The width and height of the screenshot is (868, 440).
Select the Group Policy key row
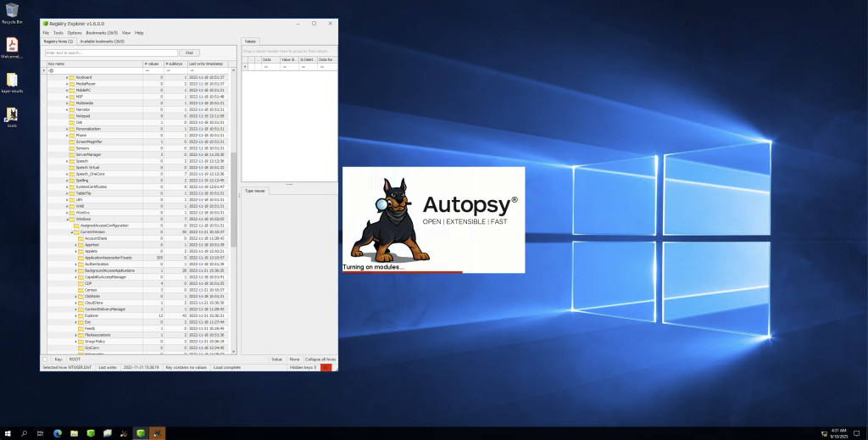(138, 342)
